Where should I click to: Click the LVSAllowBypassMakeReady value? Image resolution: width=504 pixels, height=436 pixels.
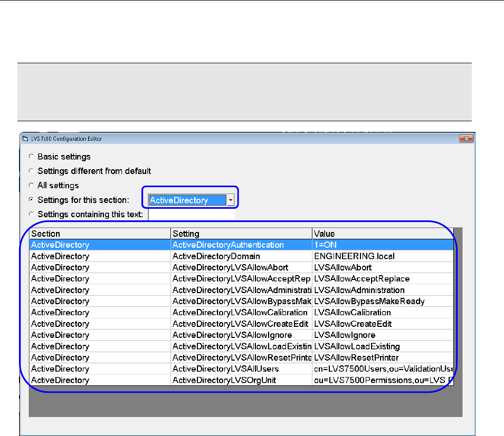click(383, 301)
